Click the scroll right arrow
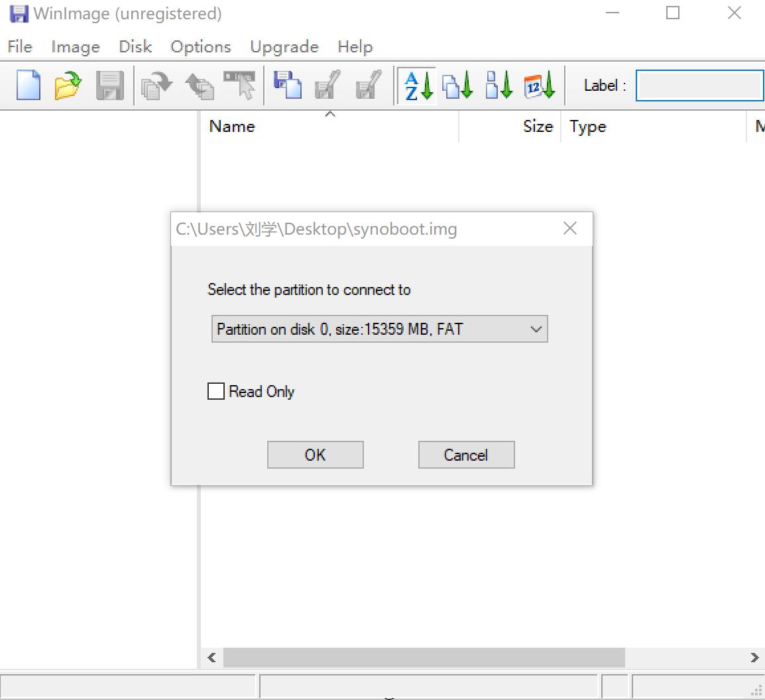765x700 pixels. [x=754, y=658]
